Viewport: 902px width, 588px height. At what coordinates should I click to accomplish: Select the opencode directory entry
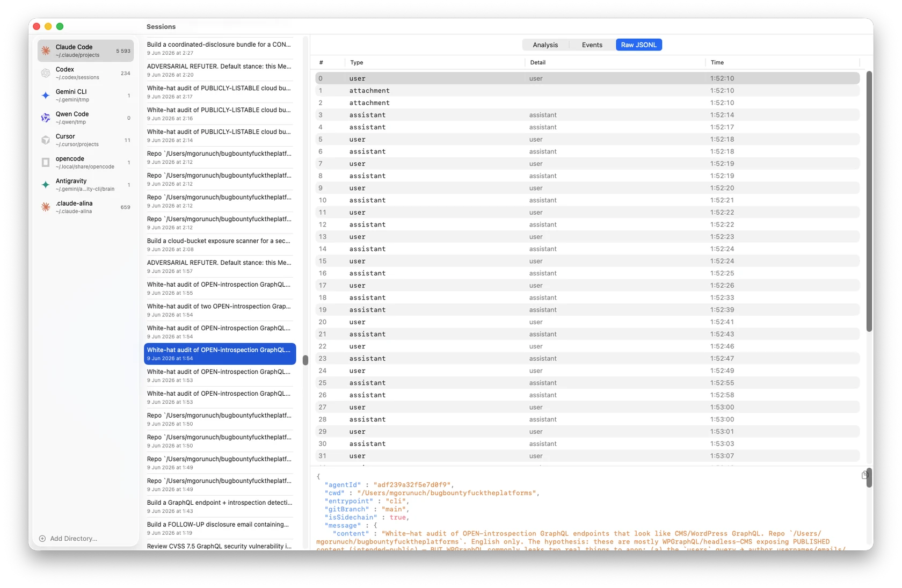(85, 162)
